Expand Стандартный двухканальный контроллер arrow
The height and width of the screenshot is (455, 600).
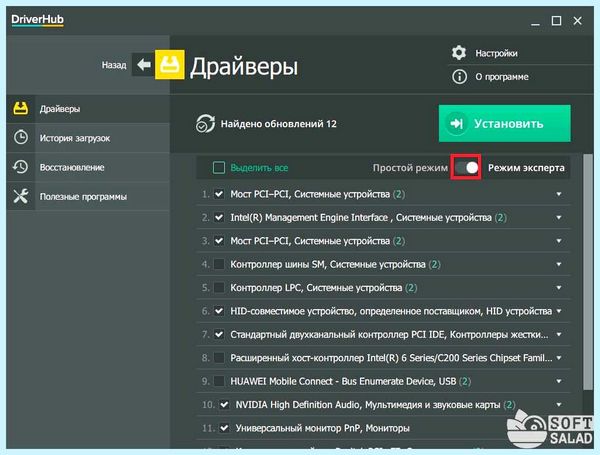(559, 334)
